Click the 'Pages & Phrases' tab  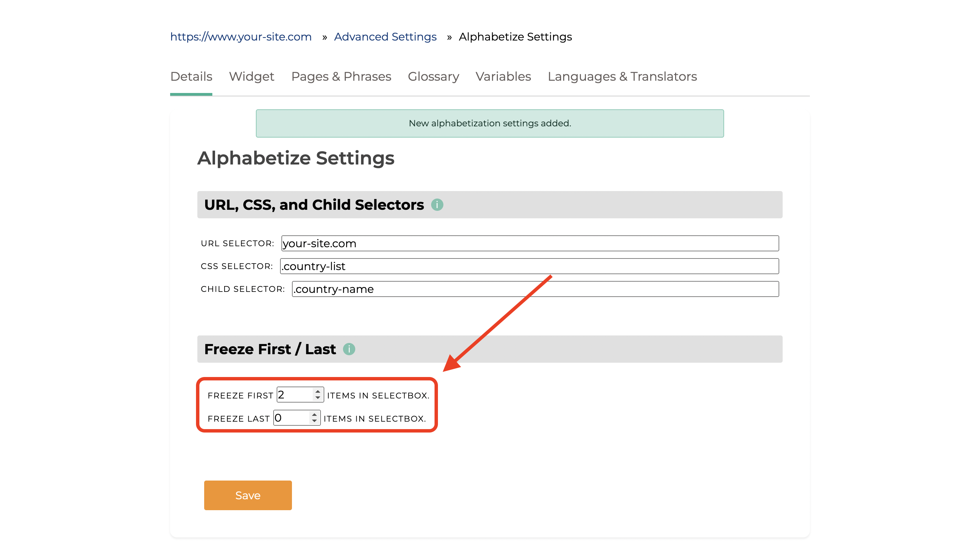[341, 76]
